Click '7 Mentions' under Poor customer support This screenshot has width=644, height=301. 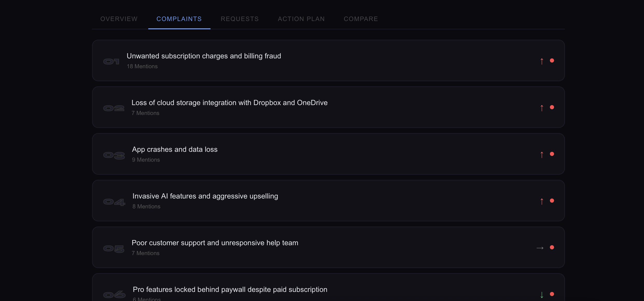pyautogui.click(x=146, y=253)
